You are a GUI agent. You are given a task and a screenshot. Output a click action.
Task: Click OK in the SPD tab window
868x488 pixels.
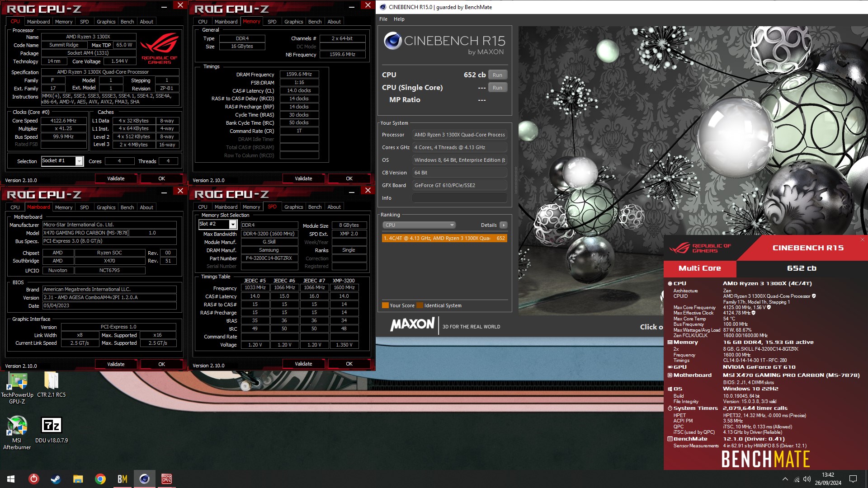point(349,364)
